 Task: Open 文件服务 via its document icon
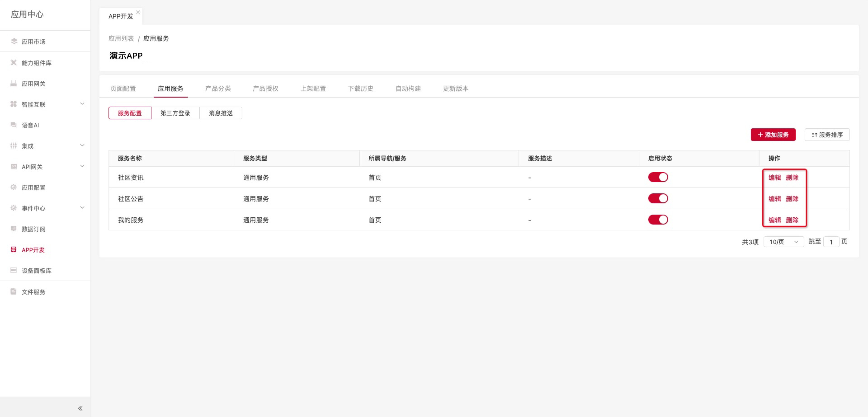point(14,291)
